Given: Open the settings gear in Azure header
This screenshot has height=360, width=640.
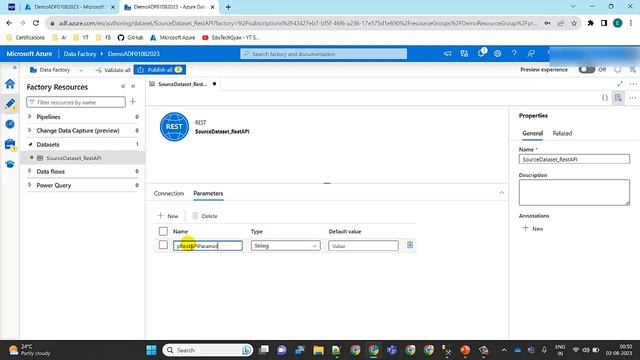Looking at the screenshot, I should pos(497,53).
